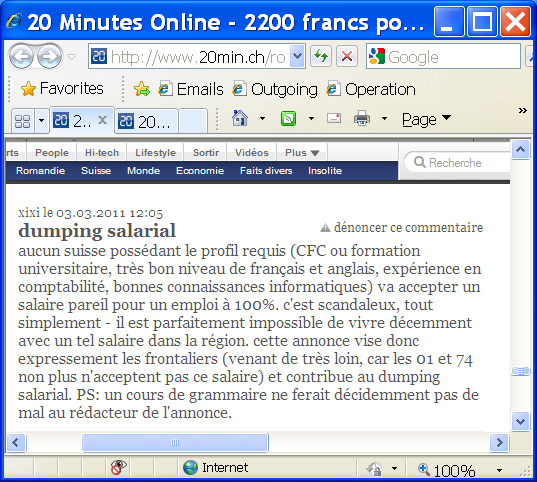Click the horizontal scrollbar thumb
This screenshot has height=482, width=537.
click(175, 443)
